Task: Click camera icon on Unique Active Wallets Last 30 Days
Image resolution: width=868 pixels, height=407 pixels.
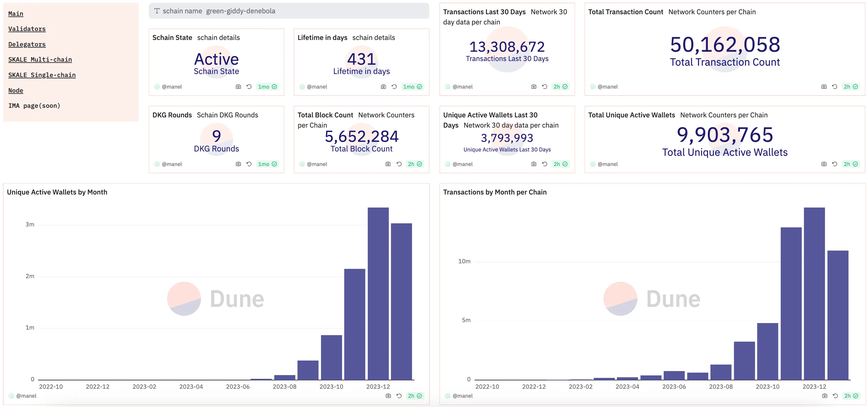Action: [x=534, y=164]
